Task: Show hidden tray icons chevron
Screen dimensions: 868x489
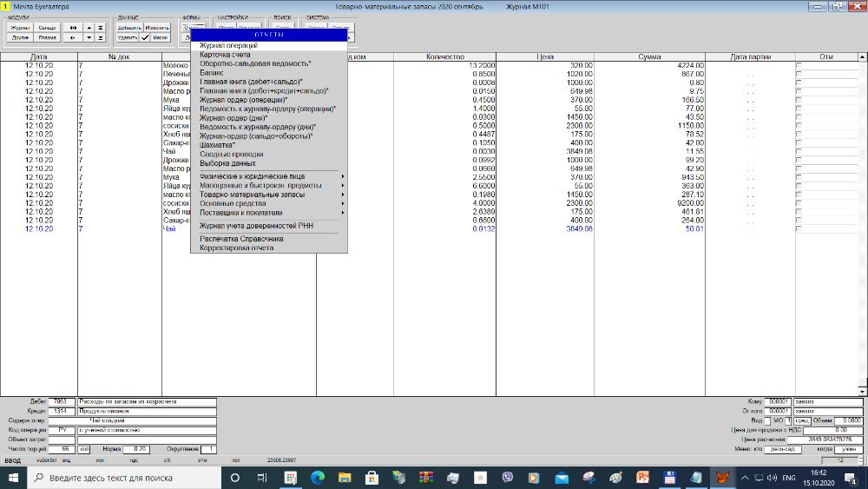Action: tap(745, 478)
